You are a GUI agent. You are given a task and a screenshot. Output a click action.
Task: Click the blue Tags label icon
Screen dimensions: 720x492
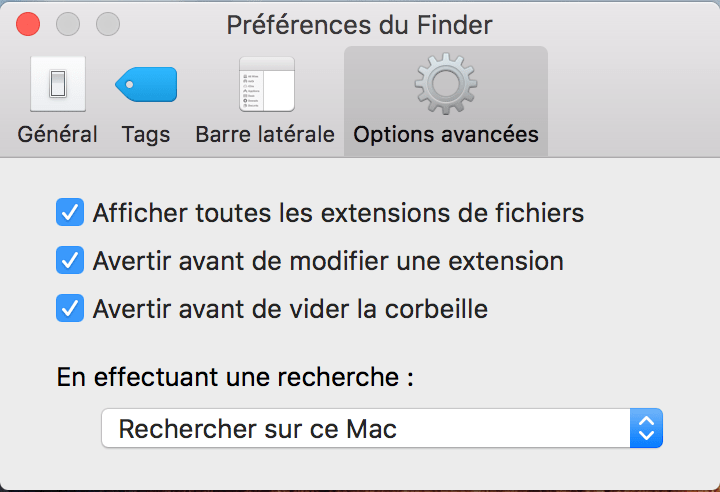tap(146, 84)
